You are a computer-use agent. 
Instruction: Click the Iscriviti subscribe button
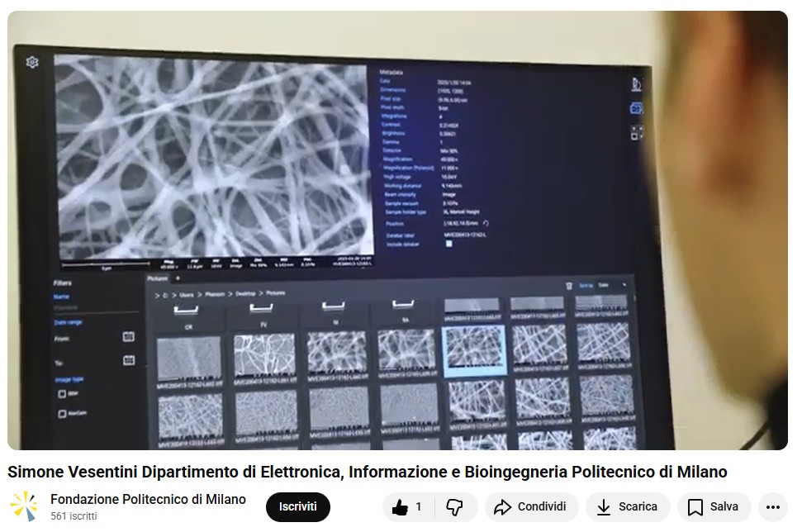coord(297,506)
